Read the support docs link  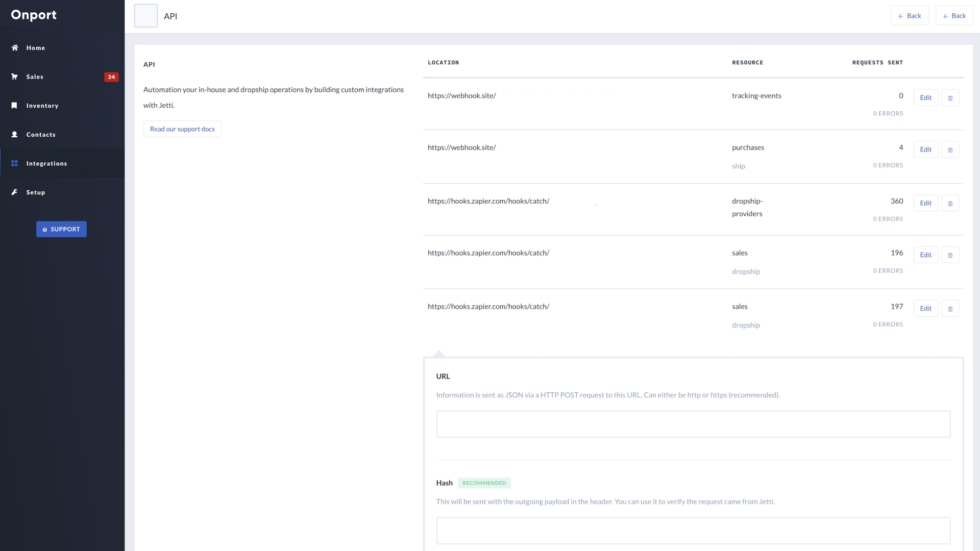coord(182,129)
